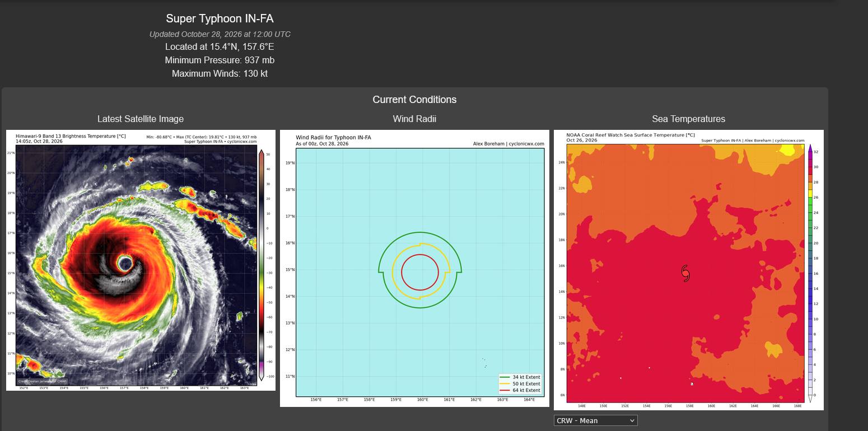The height and width of the screenshot is (431, 868).
Task: Click the 'NOAA Coral Reef Watch' map title
Action: pyautogui.click(x=631, y=135)
